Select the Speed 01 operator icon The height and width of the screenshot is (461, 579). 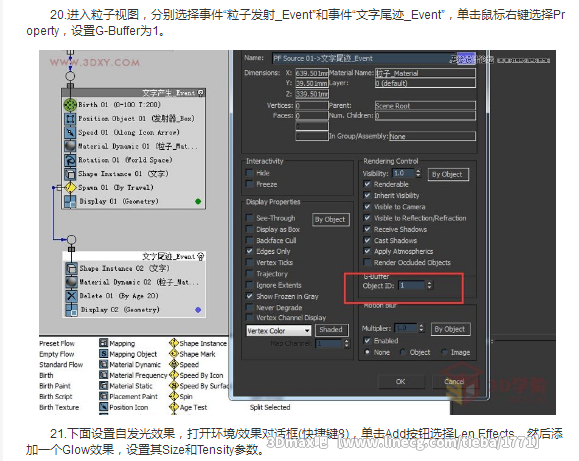(x=70, y=133)
